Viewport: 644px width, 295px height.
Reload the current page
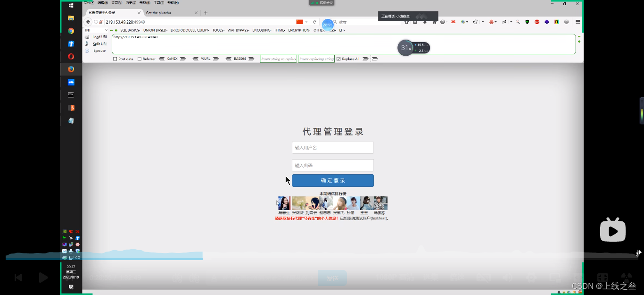coord(314,22)
